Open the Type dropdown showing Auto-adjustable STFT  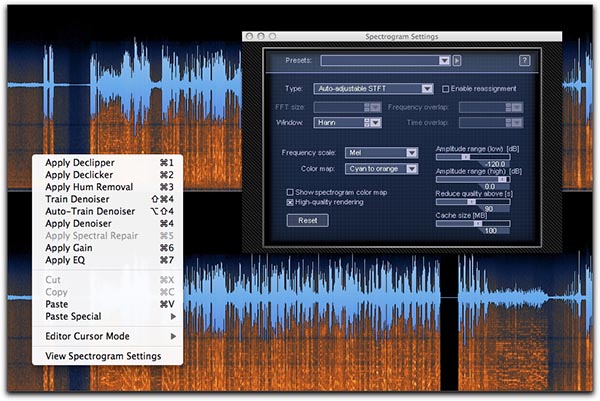tap(373, 89)
